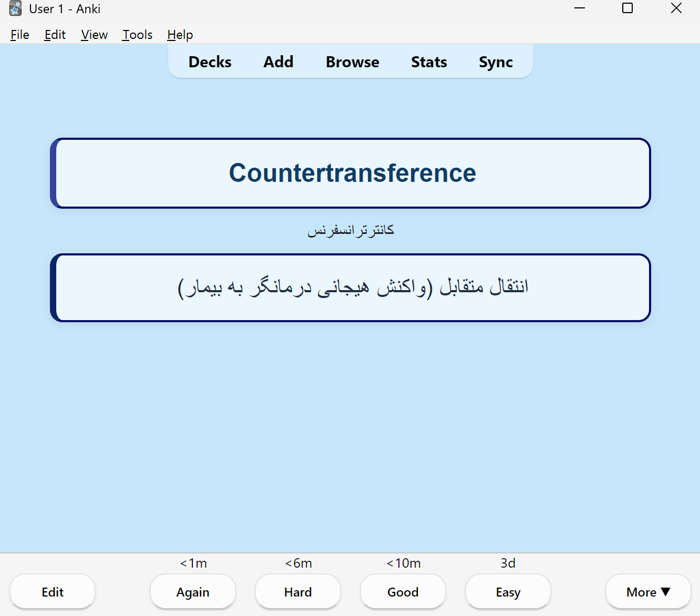Rate the card as Again

coord(193,592)
